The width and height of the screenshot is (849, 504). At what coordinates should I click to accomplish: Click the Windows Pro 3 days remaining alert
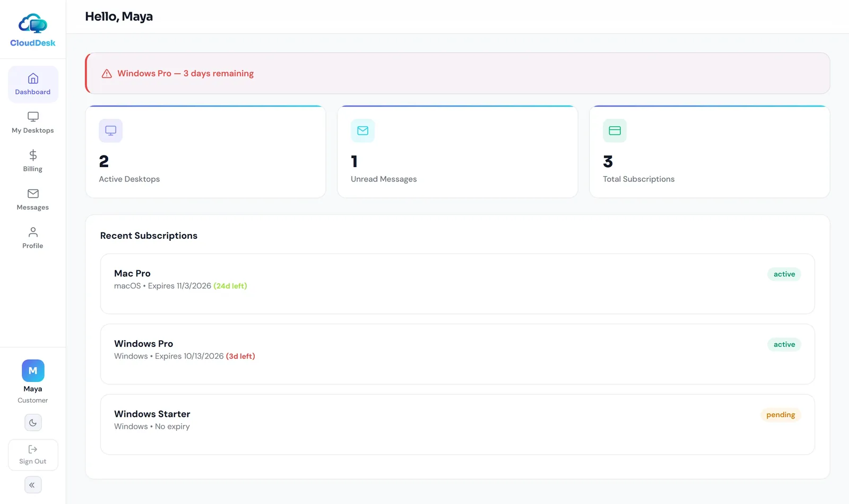[x=458, y=73]
